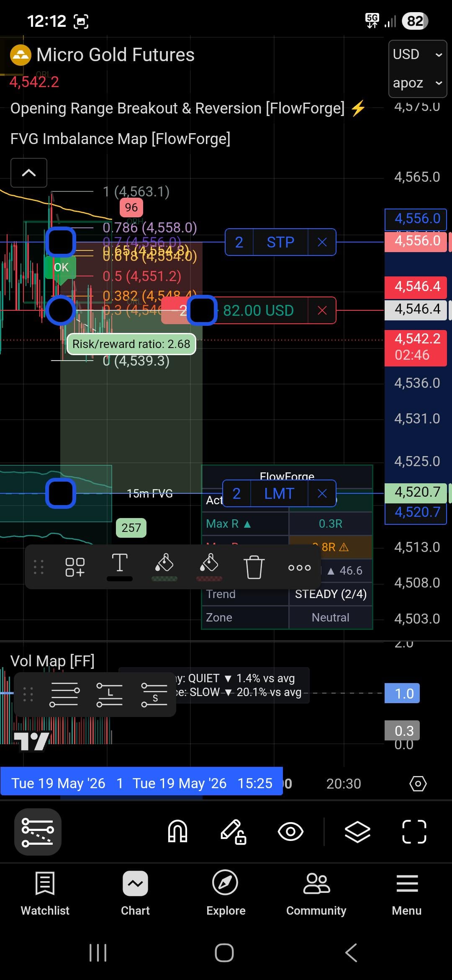Grab the drawing toolbar drag handle
This screenshot has height=980, width=452.
(x=39, y=567)
